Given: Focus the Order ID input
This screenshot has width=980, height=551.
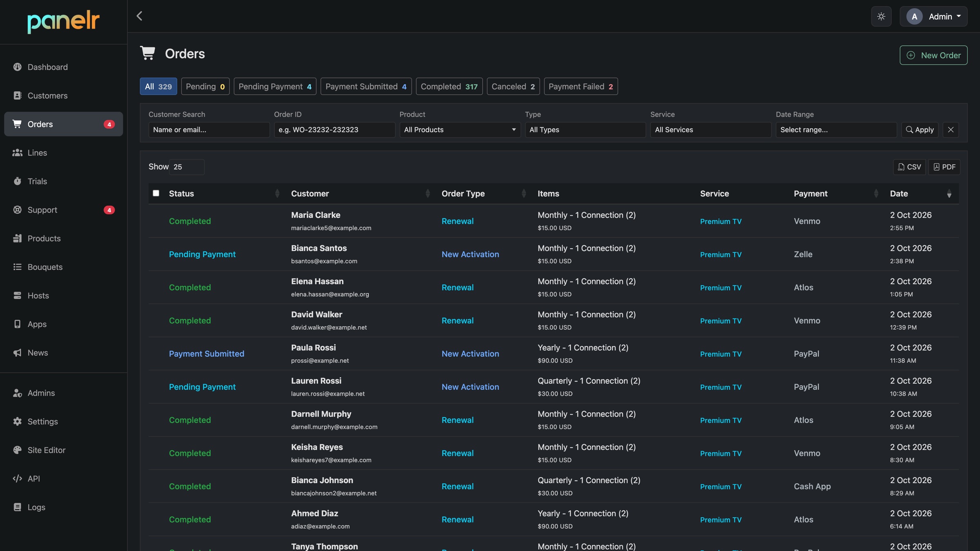Looking at the screenshot, I should click(334, 130).
